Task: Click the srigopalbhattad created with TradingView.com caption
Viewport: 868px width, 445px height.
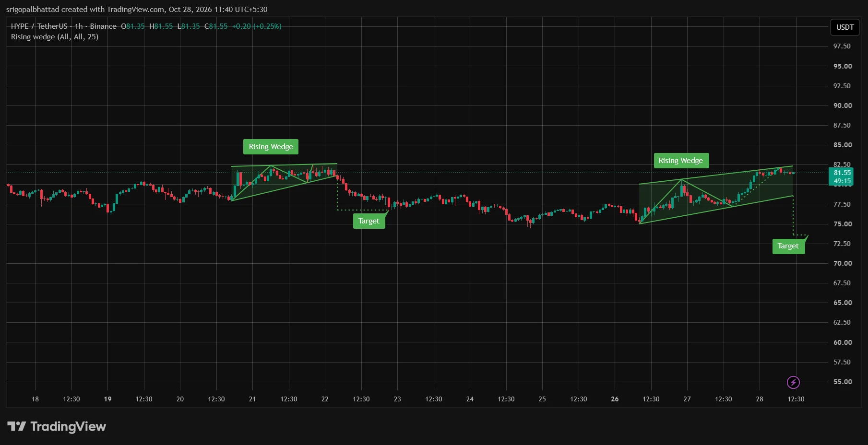Action: pyautogui.click(x=137, y=10)
